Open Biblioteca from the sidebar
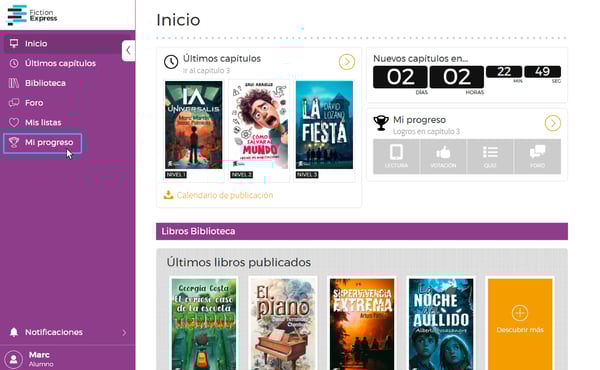The height and width of the screenshot is (370, 600). pos(45,83)
